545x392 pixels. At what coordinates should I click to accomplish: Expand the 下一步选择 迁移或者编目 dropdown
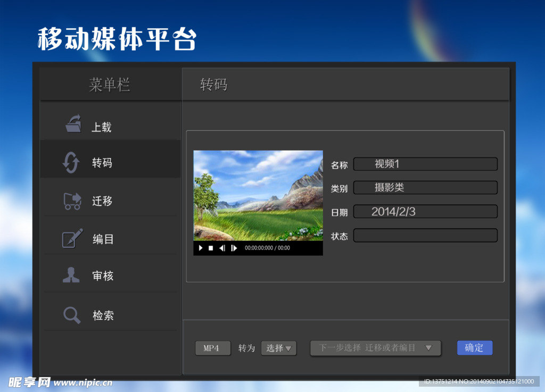coord(375,348)
